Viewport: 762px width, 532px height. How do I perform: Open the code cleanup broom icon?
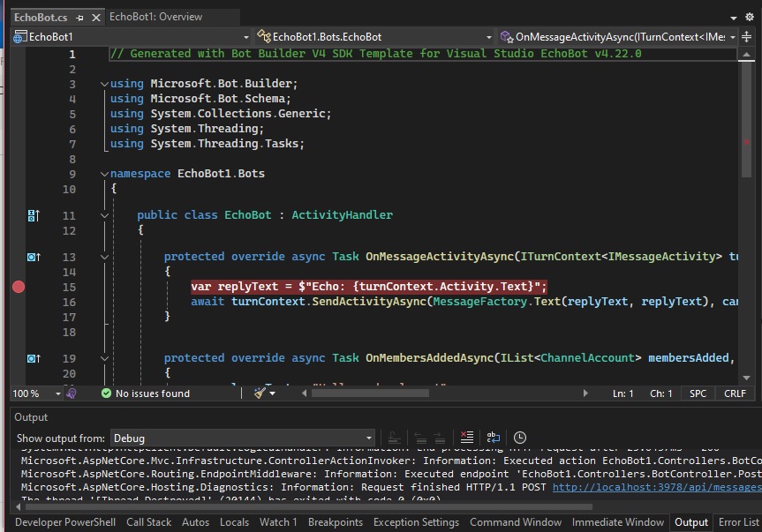click(260, 393)
